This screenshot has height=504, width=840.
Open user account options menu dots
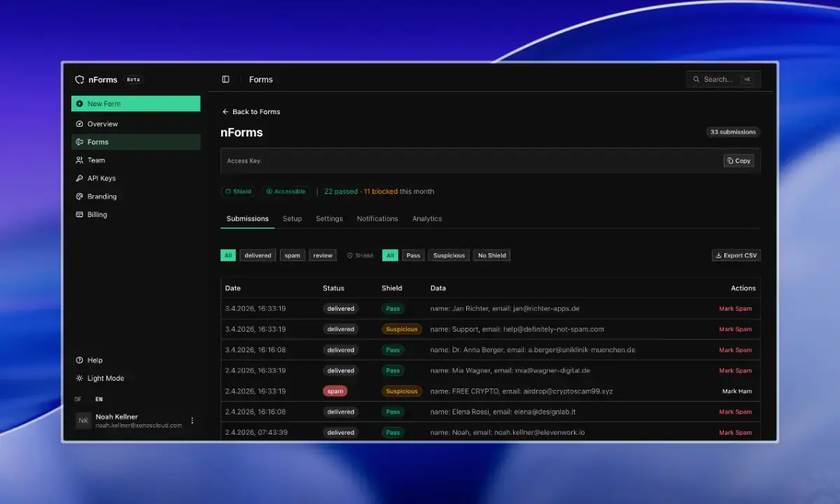(x=192, y=421)
